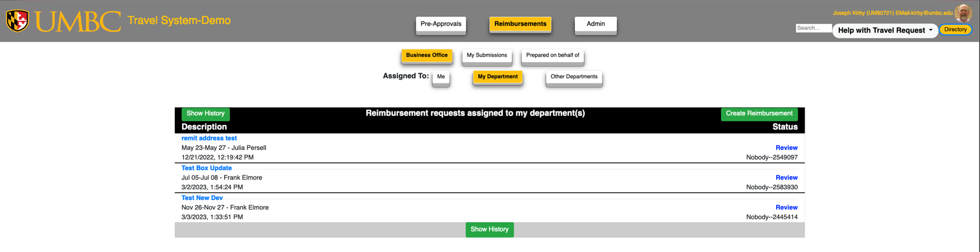Switch to My Submissions
The image size is (980, 252).
click(x=487, y=55)
